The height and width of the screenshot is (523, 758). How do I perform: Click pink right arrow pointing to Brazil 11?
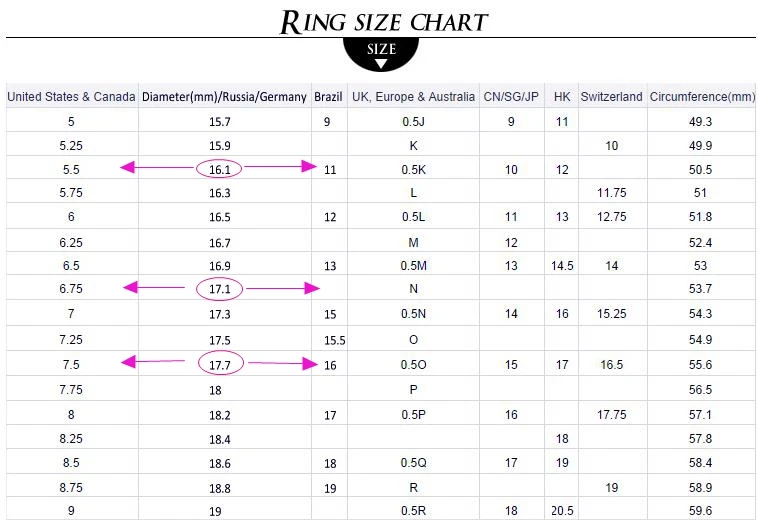tap(280, 167)
